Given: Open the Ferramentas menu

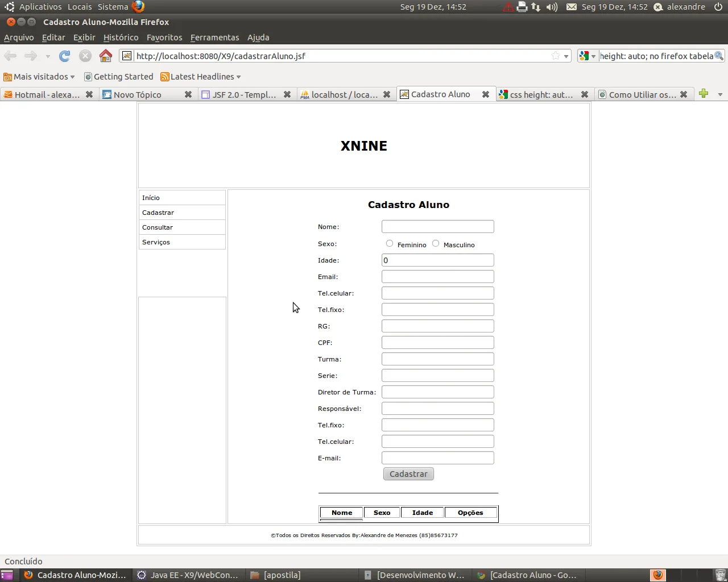Looking at the screenshot, I should pyautogui.click(x=214, y=38).
